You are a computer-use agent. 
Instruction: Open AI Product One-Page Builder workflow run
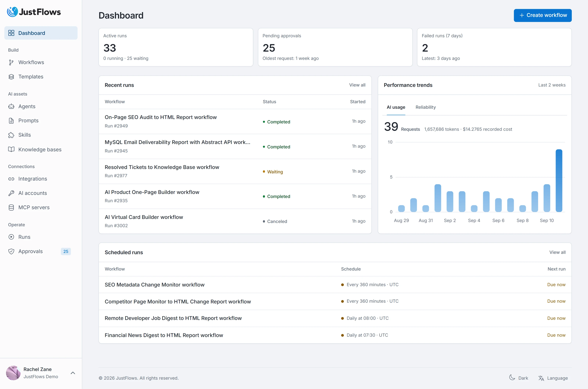pyautogui.click(x=235, y=196)
